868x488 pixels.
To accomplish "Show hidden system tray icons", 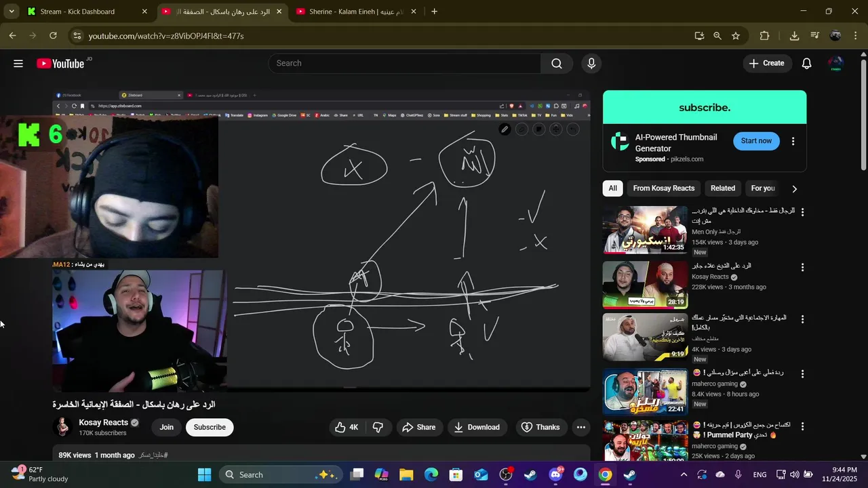I will tap(684, 474).
